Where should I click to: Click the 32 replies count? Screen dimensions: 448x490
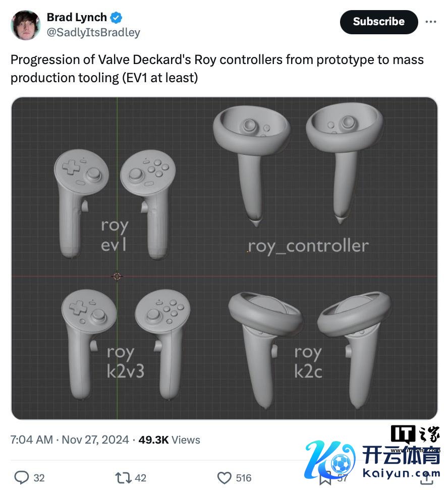39,478
